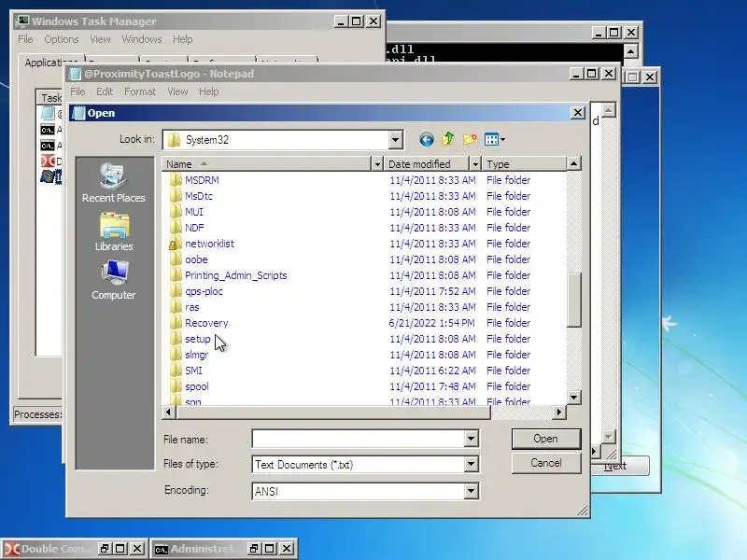Create new folder icon in Open dialog
The height and width of the screenshot is (560, 747).
point(470,139)
